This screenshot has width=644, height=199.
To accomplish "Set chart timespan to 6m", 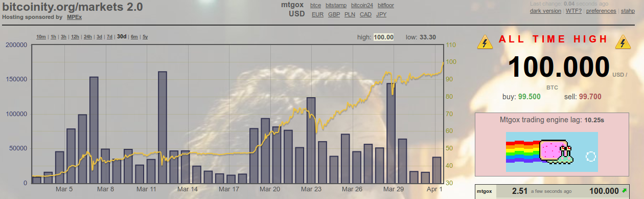I will coord(134,37).
